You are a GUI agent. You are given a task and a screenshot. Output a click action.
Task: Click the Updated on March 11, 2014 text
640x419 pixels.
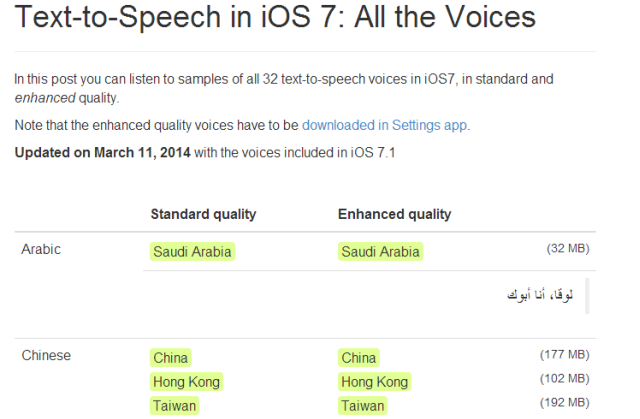click(102, 153)
